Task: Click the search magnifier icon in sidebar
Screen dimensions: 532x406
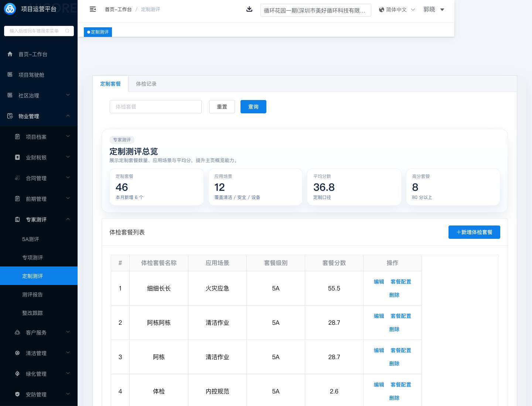Action: [67, 31]
